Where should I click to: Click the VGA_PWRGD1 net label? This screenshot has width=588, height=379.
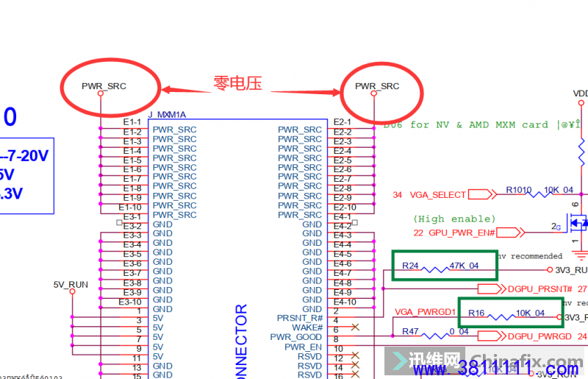pos(426,312)
